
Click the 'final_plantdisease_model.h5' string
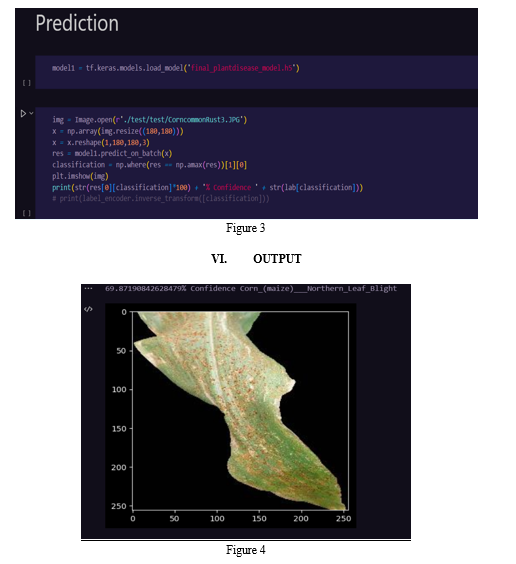tap(241, 68)
